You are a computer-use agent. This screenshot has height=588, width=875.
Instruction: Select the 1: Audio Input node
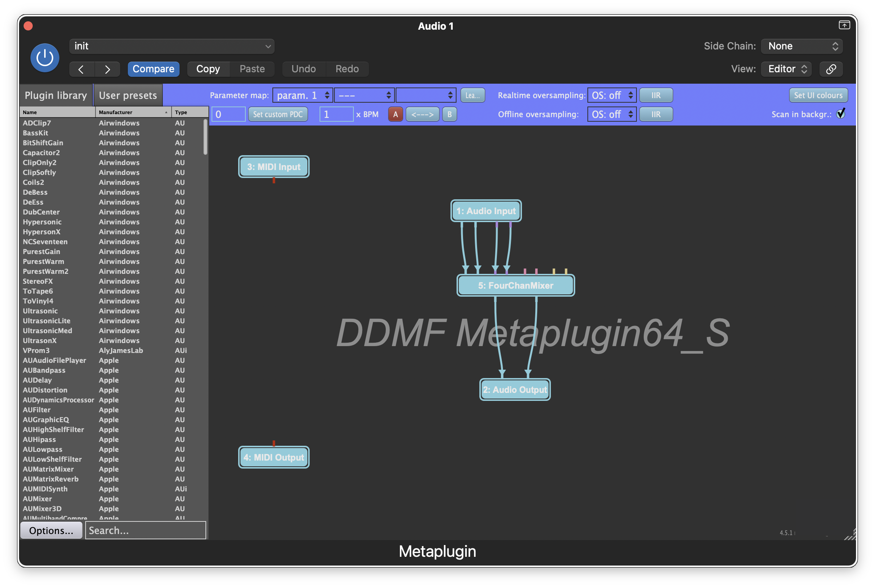coord(486,211)
